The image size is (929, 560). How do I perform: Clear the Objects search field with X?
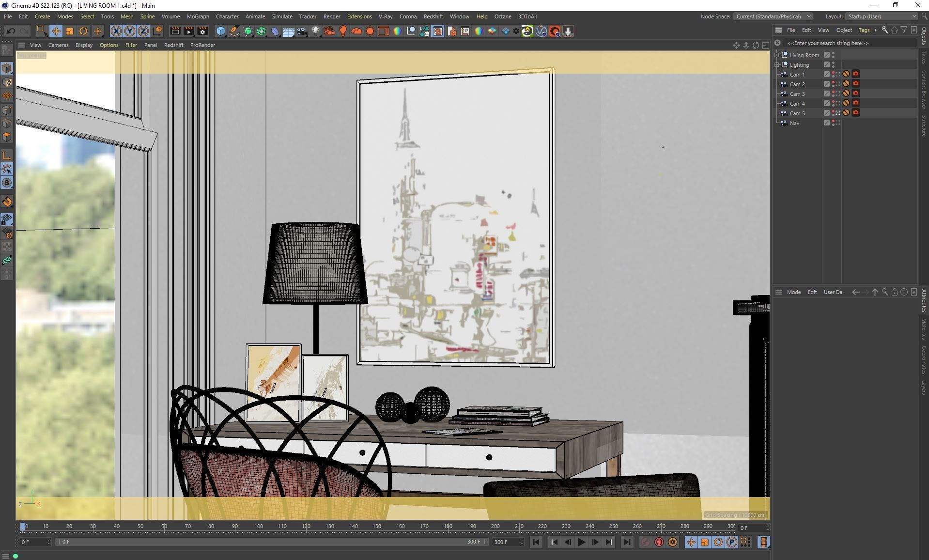777,43
